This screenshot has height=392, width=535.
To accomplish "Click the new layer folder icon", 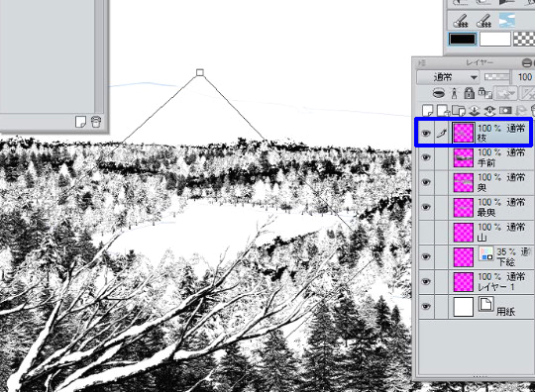I will [459, 111].
